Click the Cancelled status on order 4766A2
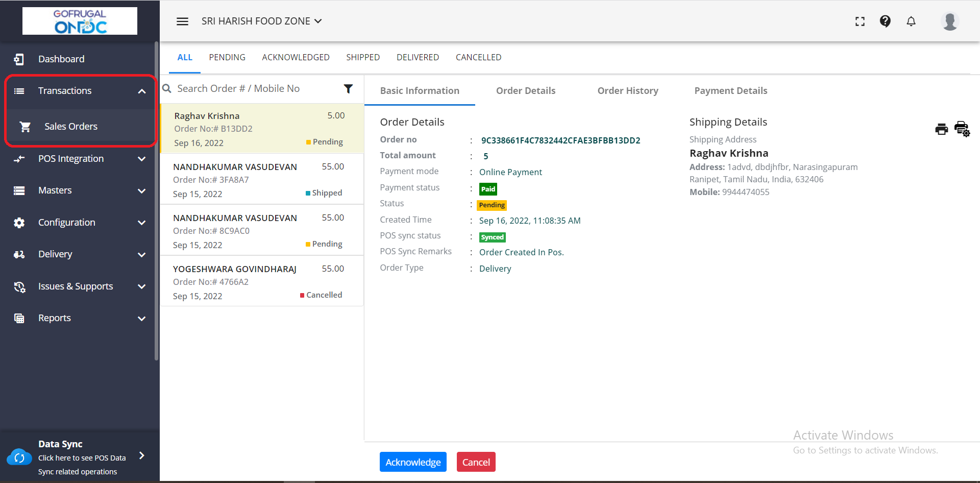The height and width of the screenshot is (483, 980). point(321,295)
